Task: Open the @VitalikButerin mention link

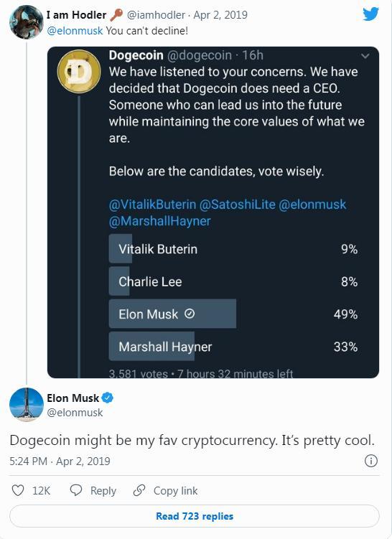Action: pos(152,205)
